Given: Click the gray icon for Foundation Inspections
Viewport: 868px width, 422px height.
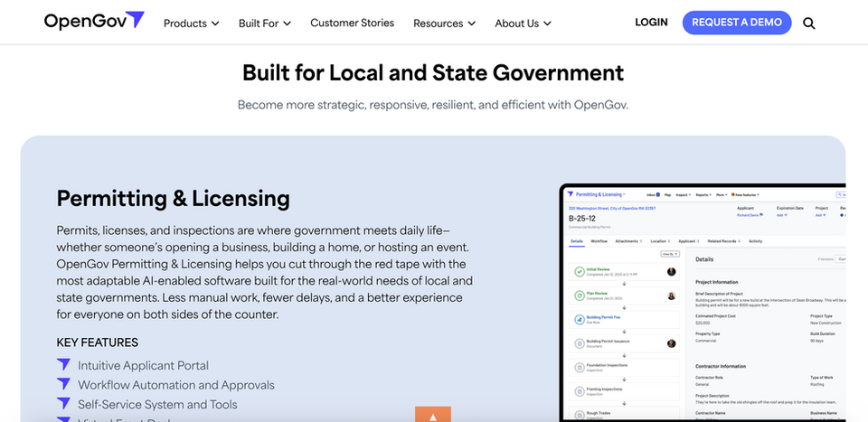Looking at the screenshot, I should [x=580, y=367].
